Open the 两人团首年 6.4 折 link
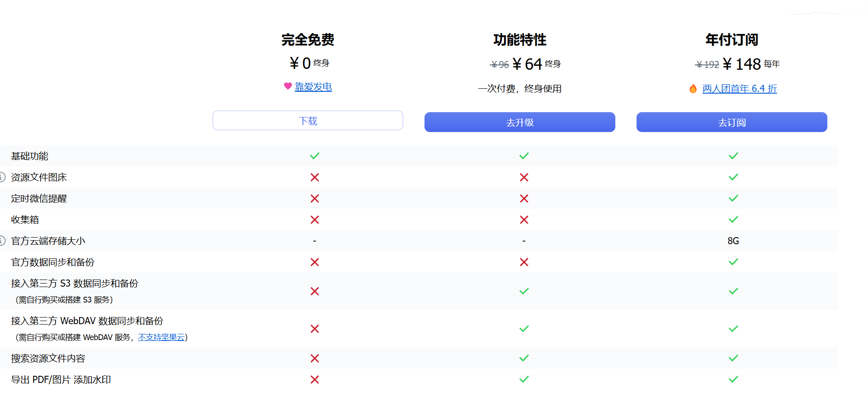This screenshot has height=397, width=868. (739, 89)
